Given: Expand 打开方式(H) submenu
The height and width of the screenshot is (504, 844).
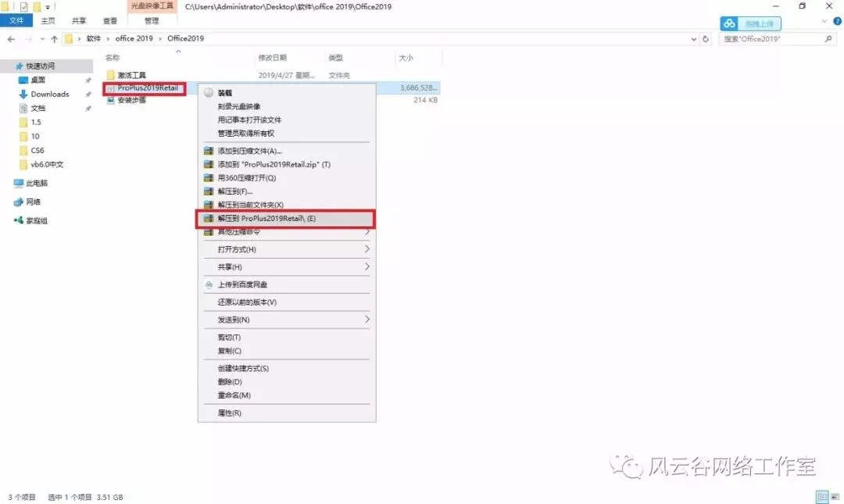Looking at the screenshot, I should click(x=286, y=249).
